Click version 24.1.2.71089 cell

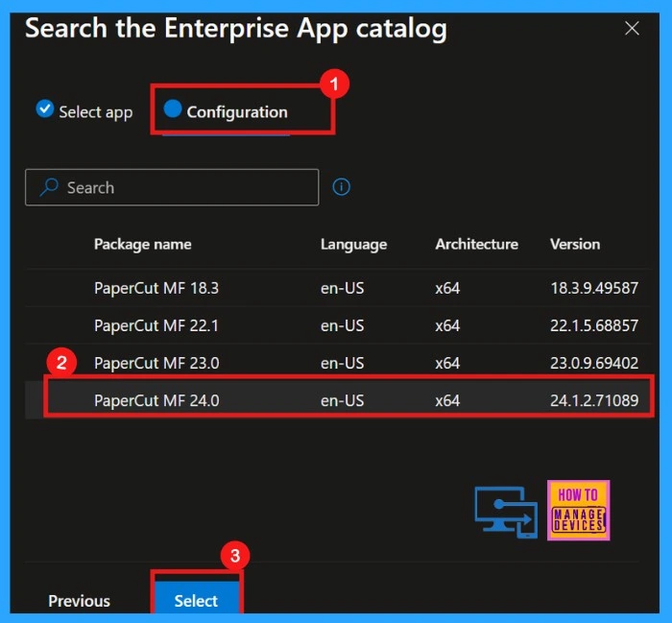coord(594,400)
